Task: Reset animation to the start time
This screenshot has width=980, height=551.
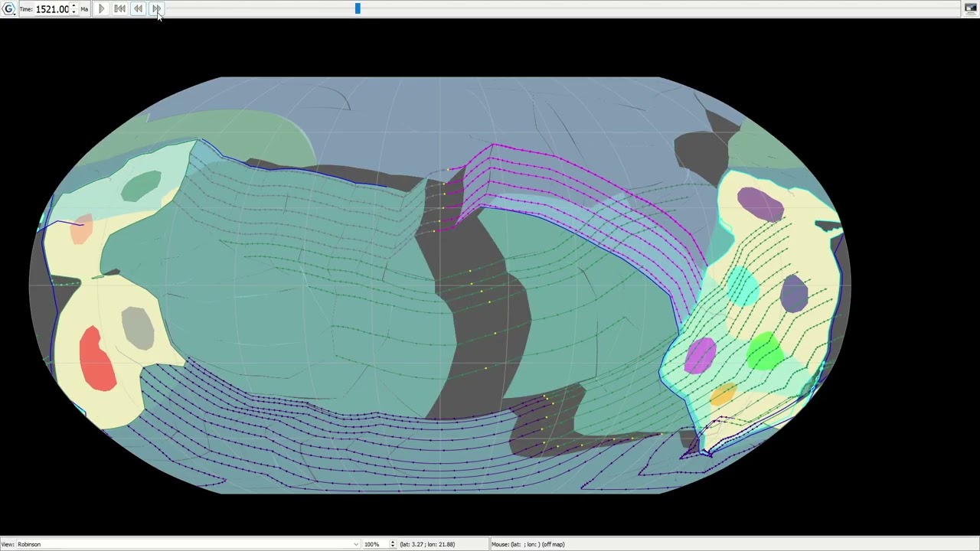Action: tap(119, 8)
